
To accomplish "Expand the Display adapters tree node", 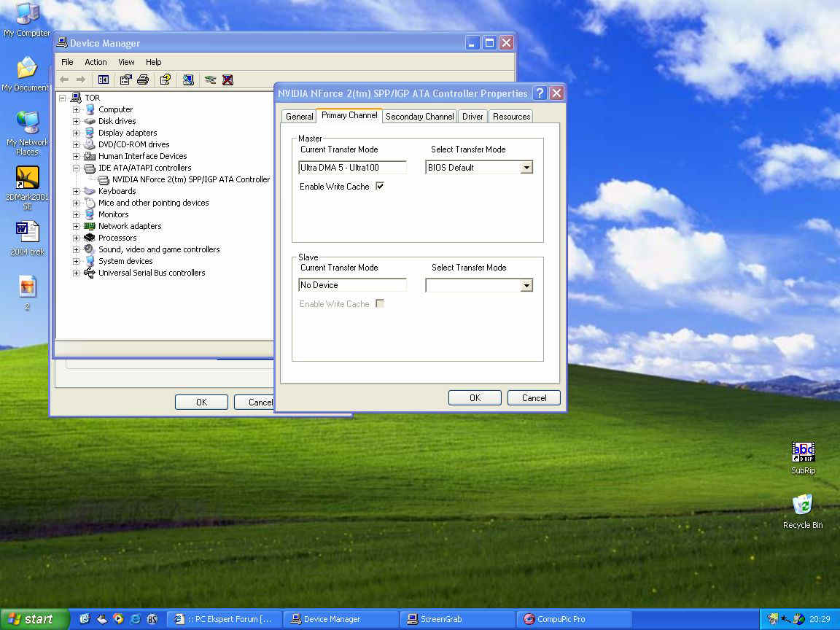I will (x=76, y=133).
